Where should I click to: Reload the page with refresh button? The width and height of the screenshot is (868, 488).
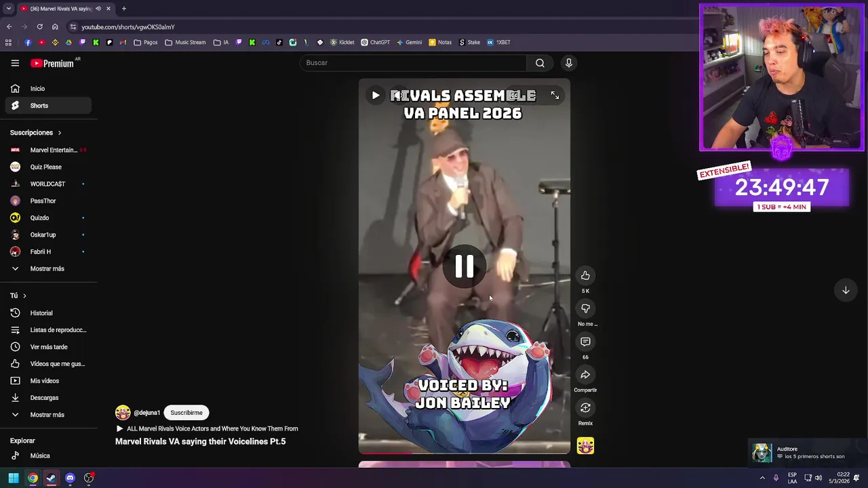tap(39, 27)
